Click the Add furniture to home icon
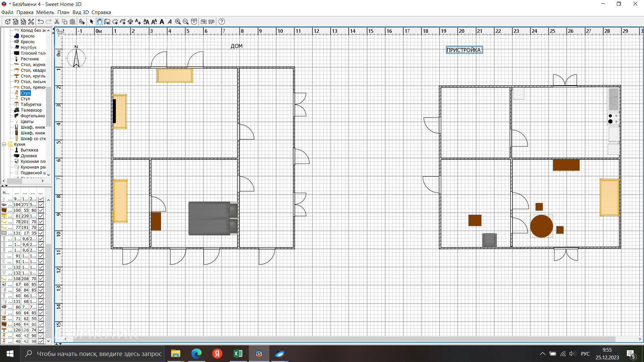This screenshot has height=362, width=644. pyautogui.click(x=82, y=22)
